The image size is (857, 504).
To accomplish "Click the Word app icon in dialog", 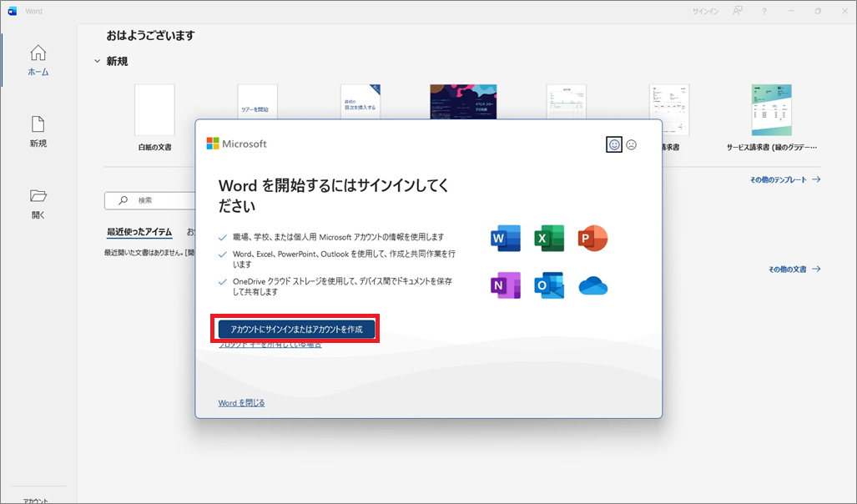I will [506, 239].
